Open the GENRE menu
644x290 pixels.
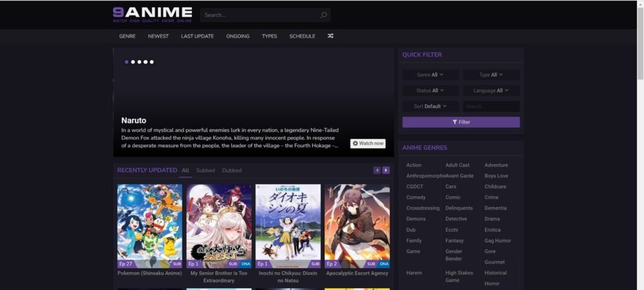click(127, 36)
